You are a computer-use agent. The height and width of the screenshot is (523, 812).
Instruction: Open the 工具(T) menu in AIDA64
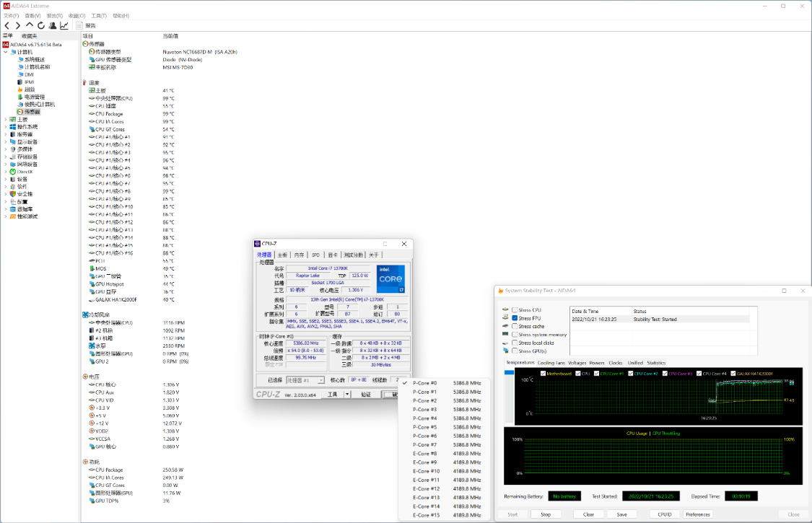point(99,15)
